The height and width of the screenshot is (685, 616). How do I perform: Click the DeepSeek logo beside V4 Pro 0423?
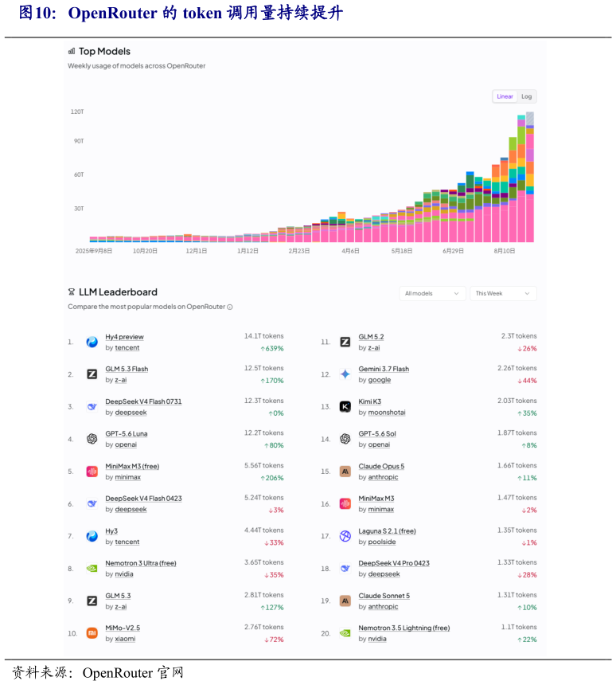point(345,569)
